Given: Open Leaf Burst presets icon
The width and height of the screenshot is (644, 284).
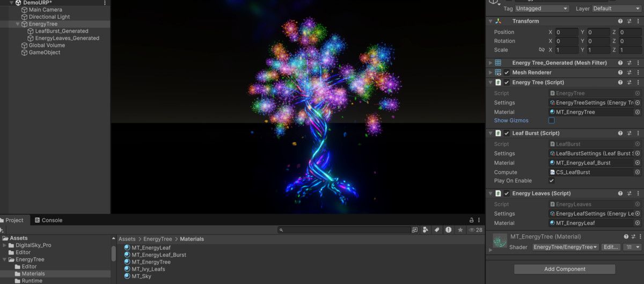Looking at the screenshot, I should tap(629, 133).
